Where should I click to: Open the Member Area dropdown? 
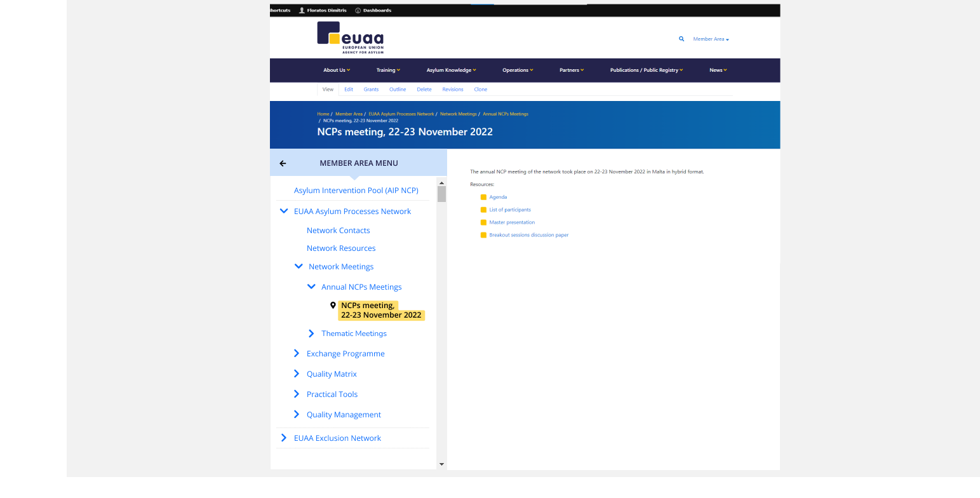[711, 39]
